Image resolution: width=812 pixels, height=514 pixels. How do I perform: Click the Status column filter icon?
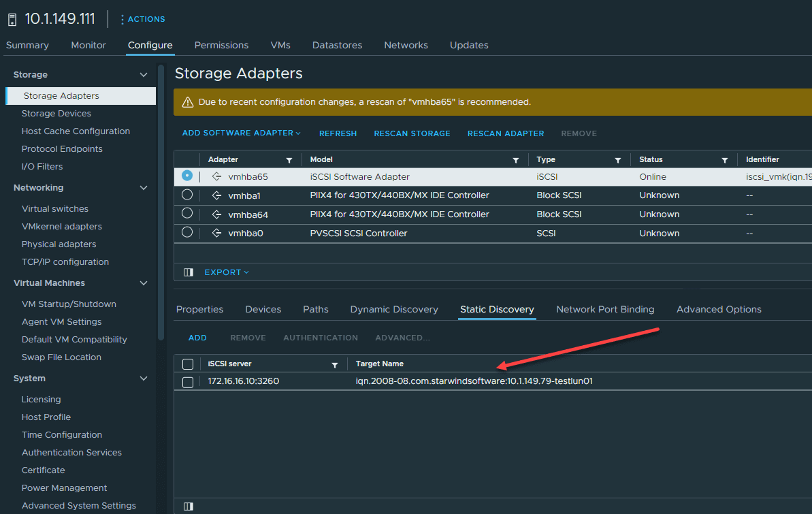(725, 160)
